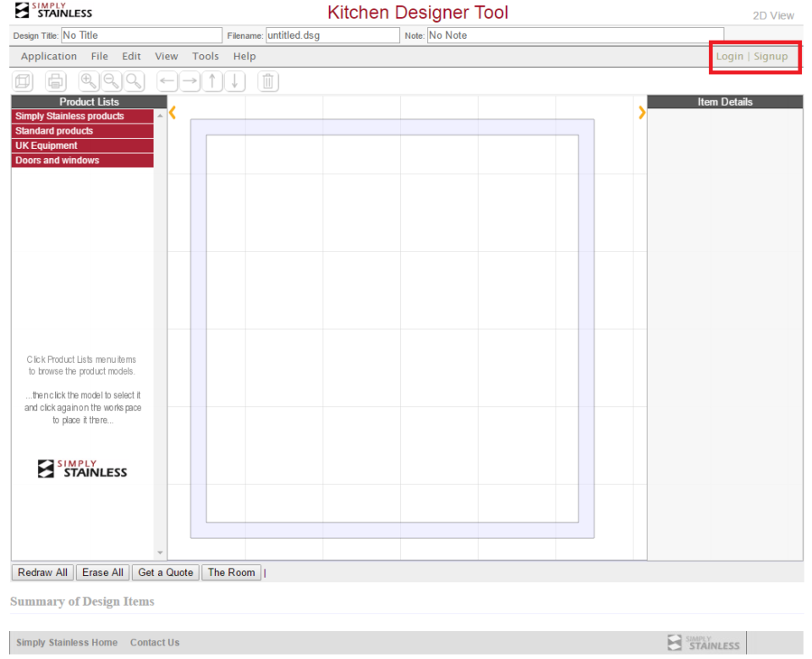Screen dimensions: 812x659
Task: Click the Simply Stainless logo in the sidebar
Action: (x=82, y=468)
